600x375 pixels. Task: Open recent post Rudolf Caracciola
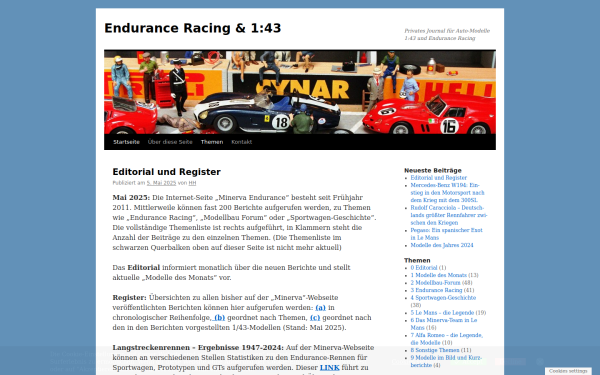point(449,215)
